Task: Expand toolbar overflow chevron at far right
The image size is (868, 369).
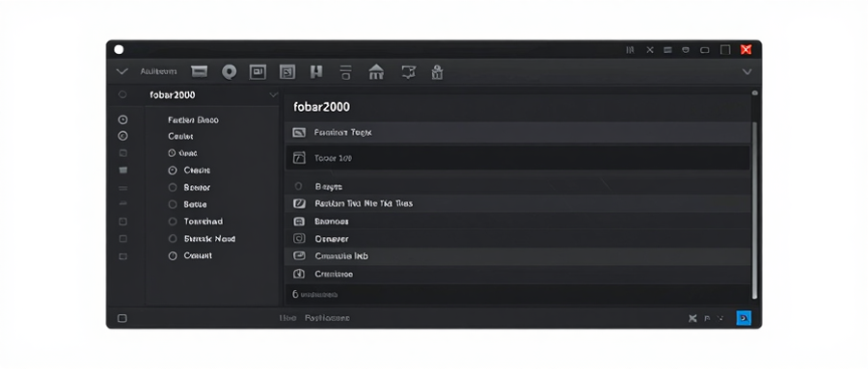Action: [x=746, y=72]
